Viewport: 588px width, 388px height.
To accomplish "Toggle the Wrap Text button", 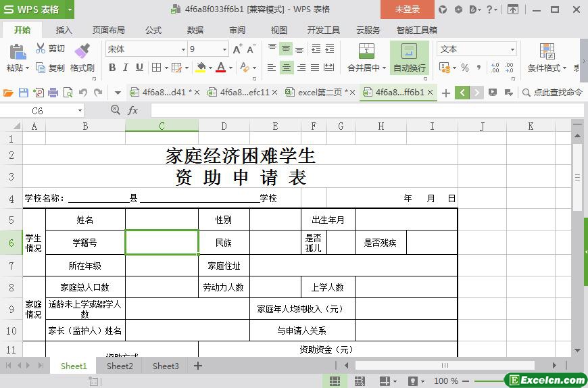I will click(409, 58).
